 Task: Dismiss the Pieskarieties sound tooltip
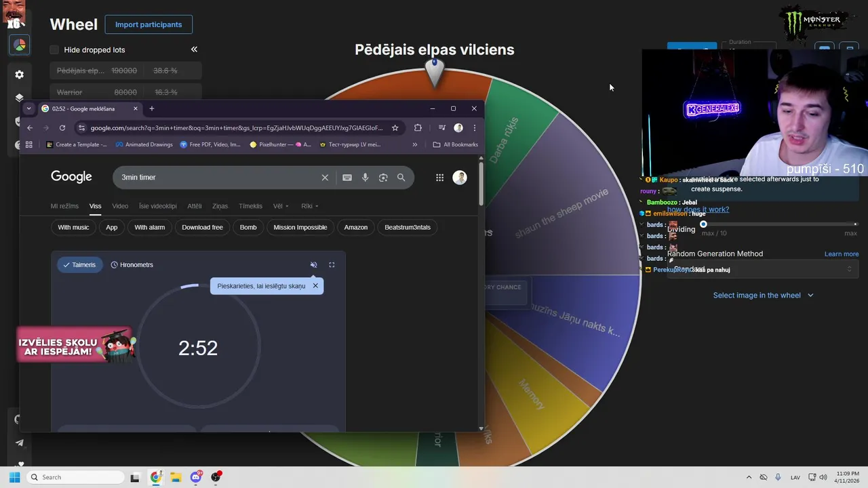(x=315, y=286)
